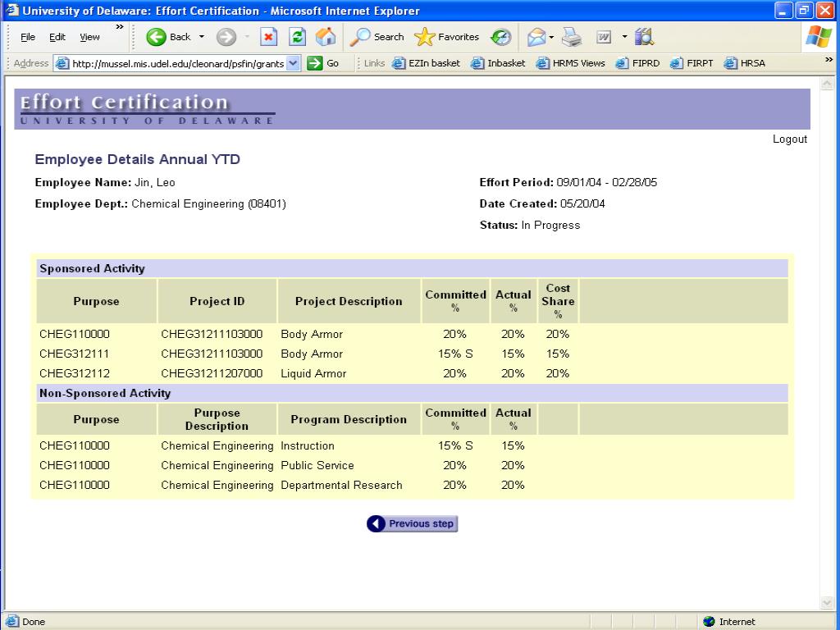The image size is (840, 630).
Task: Click the Chemical Engineering (08401) department text
Action: (x=209, y=203)
